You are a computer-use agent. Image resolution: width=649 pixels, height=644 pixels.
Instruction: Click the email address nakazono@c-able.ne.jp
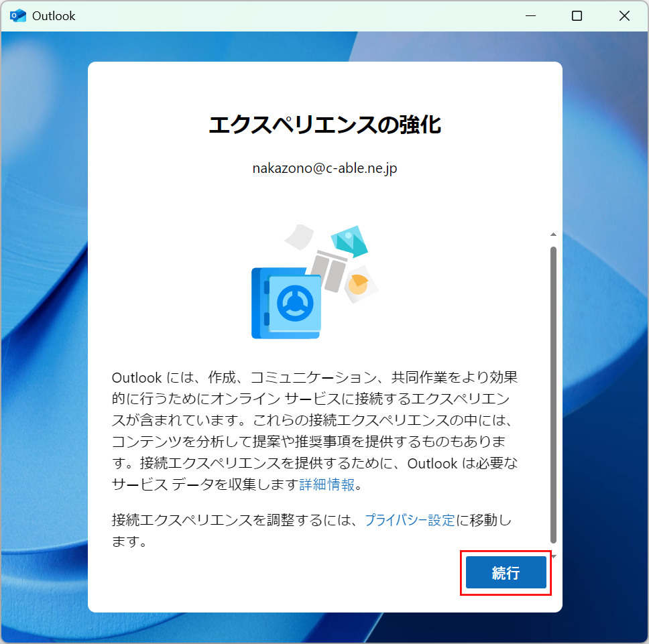[325, 168]
